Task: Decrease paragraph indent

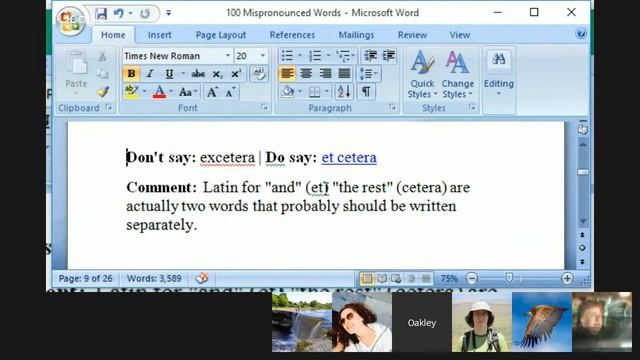Action: point(370,56)
